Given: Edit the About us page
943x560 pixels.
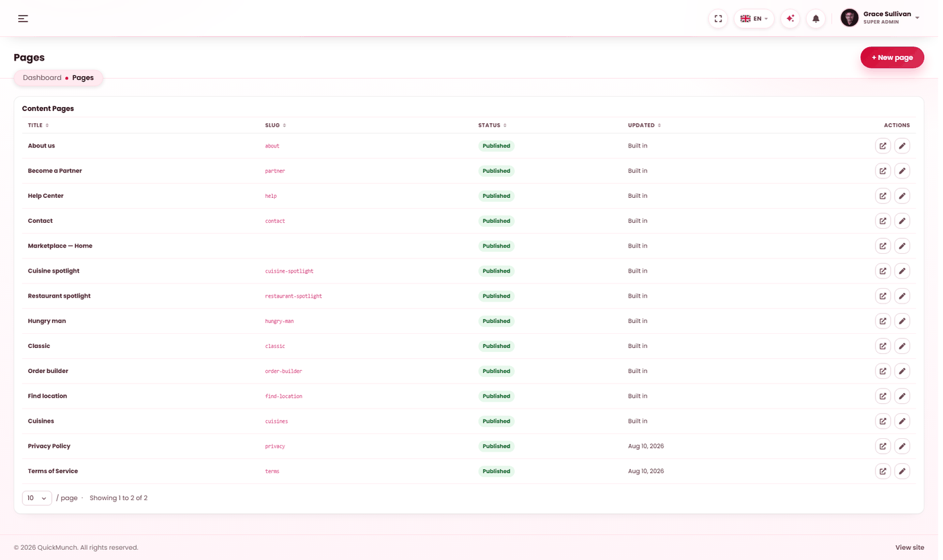Looking at the screenshot, I should 902,146.
